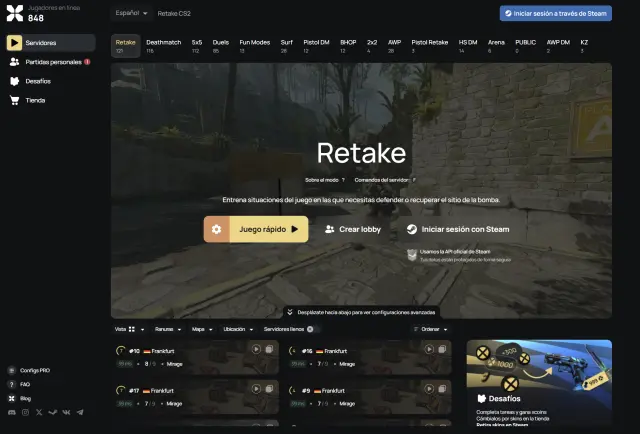Click the help mark beside Sobre el modo

point(343,180)
